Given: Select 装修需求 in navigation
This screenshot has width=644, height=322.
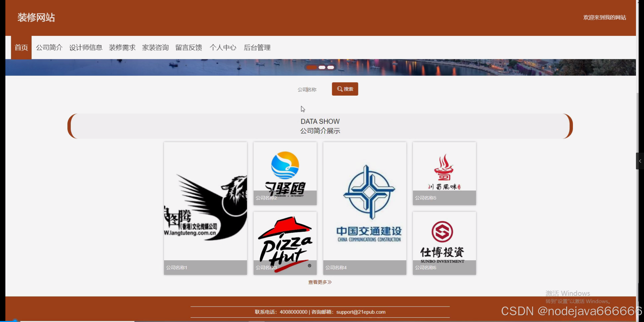Looking at the screenshot, I should tap(122, 47).
